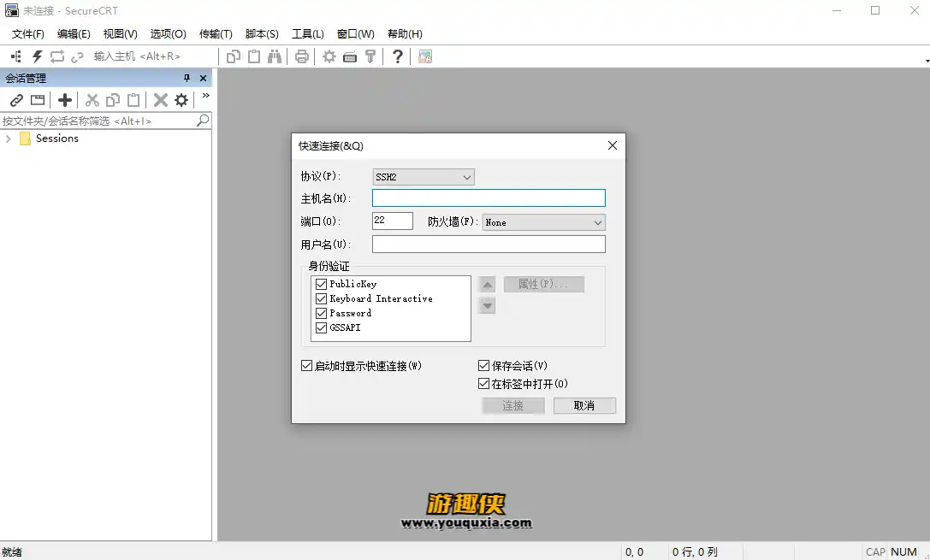Open main toolbar options arrow at far right
The image size is (930, 560).
coord(927,61)
